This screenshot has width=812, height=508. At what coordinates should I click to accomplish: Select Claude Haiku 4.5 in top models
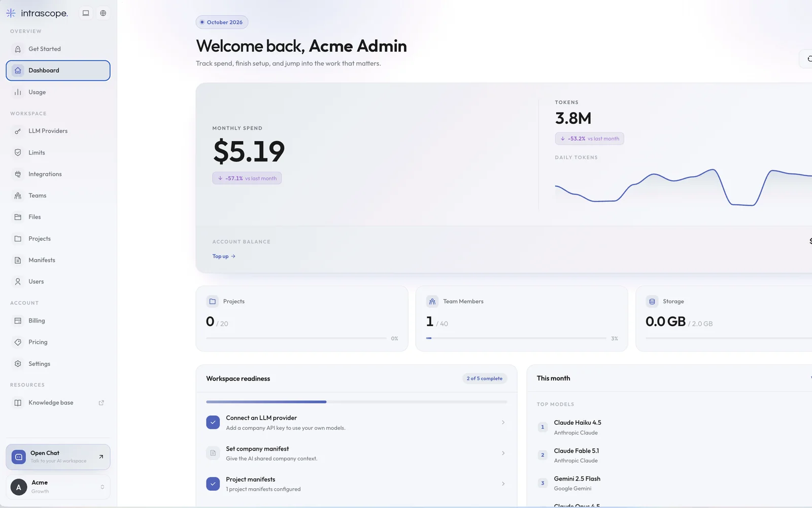click(x=578, y=423)
